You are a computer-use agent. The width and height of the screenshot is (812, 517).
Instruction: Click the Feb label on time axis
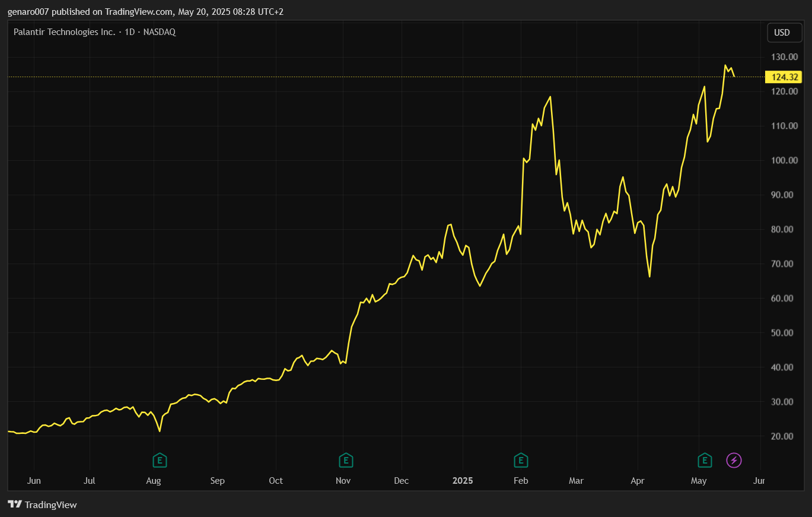point(521,481)
